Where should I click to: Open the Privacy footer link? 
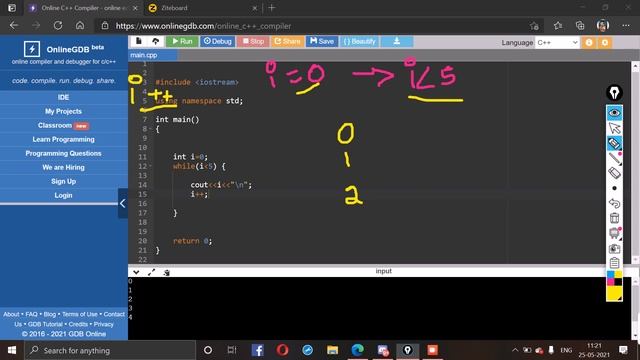(104, 324)
